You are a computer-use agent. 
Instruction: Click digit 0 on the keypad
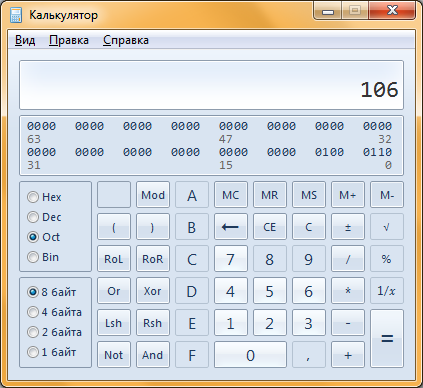tap(250, 355)
